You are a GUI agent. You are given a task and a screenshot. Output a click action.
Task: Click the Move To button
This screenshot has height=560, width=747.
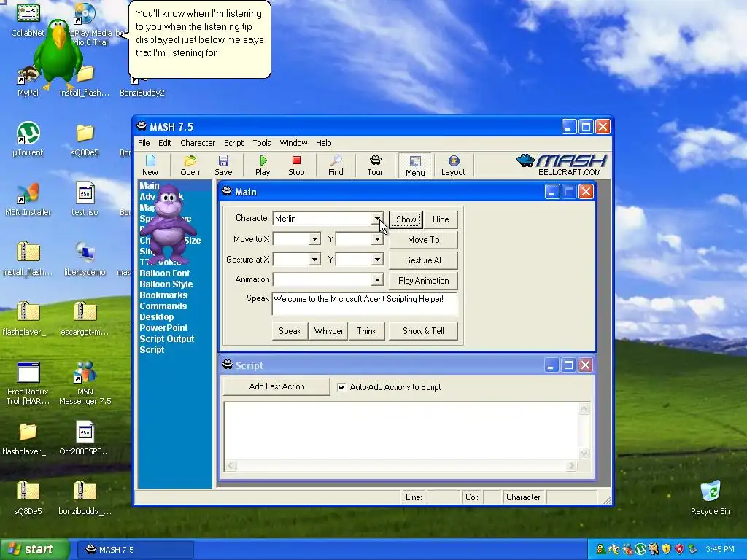424,239
